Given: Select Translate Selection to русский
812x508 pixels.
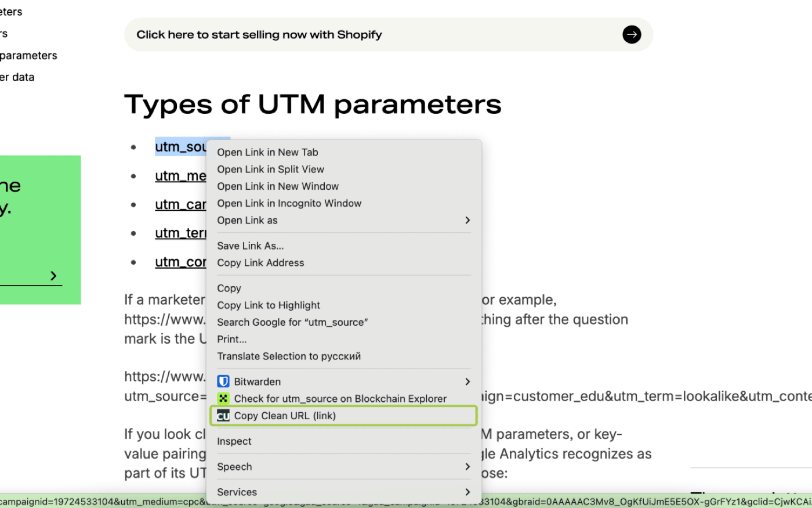Looking at the screenshot, I should point(344,356).
